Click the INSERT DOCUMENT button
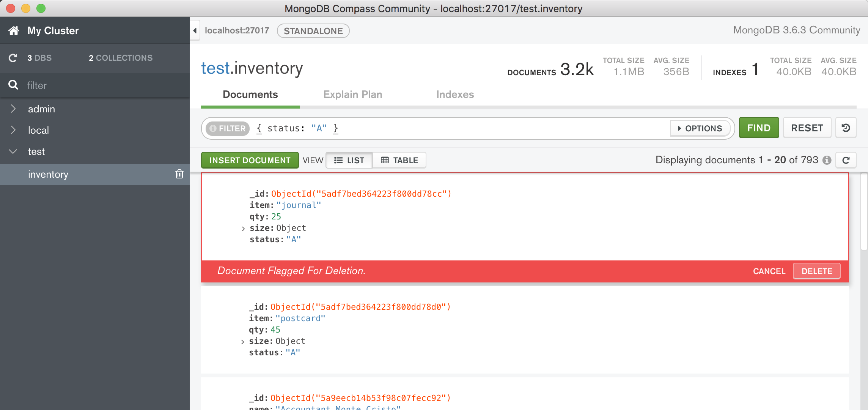Screen dimensions: 868x410 250,160
